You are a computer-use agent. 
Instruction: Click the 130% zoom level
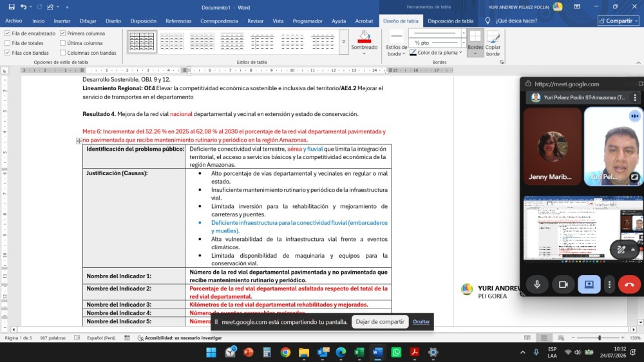pyautogui.click(x=636, y=338)
